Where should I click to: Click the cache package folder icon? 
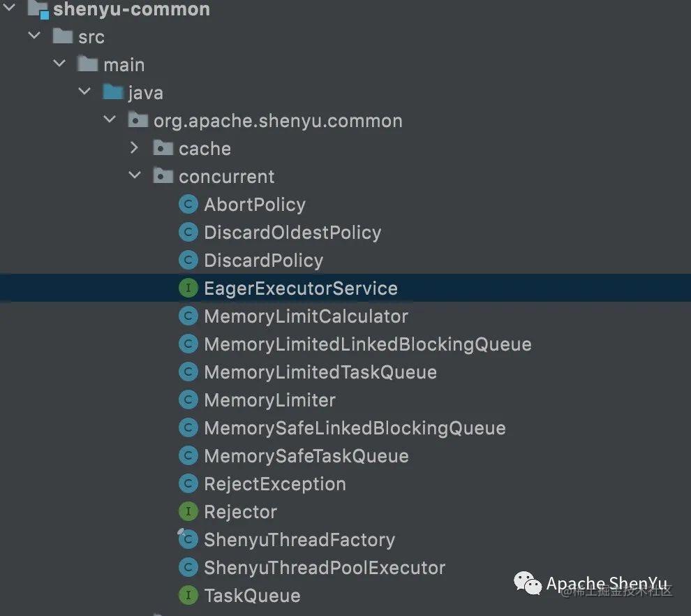[x=163, y=149]
